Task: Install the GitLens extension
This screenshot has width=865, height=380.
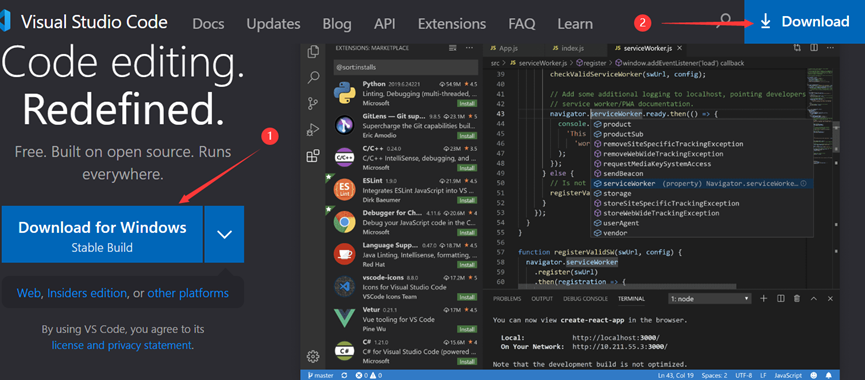Action: coord(467,136)
